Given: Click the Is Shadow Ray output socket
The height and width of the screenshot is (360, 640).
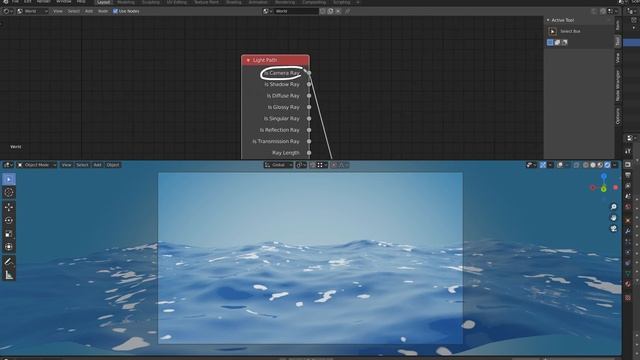Looking at the screenshot, I should point(309,84).
